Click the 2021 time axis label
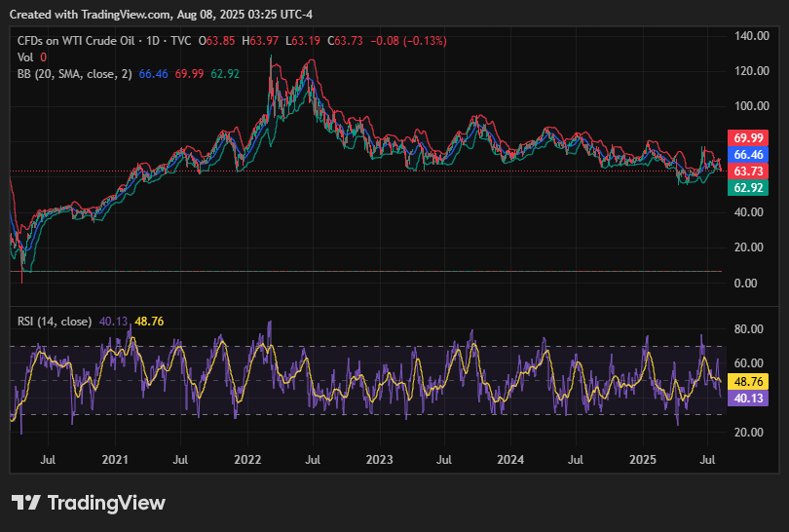This screenshot has width=789, height=532. click(x=115, y=460)
